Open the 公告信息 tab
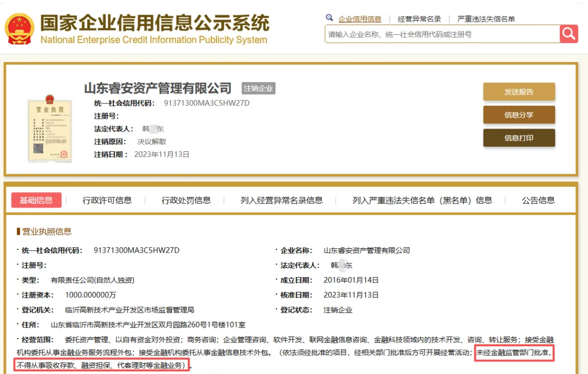The width and height of the screenshot is (588, 374). [538, 200]
